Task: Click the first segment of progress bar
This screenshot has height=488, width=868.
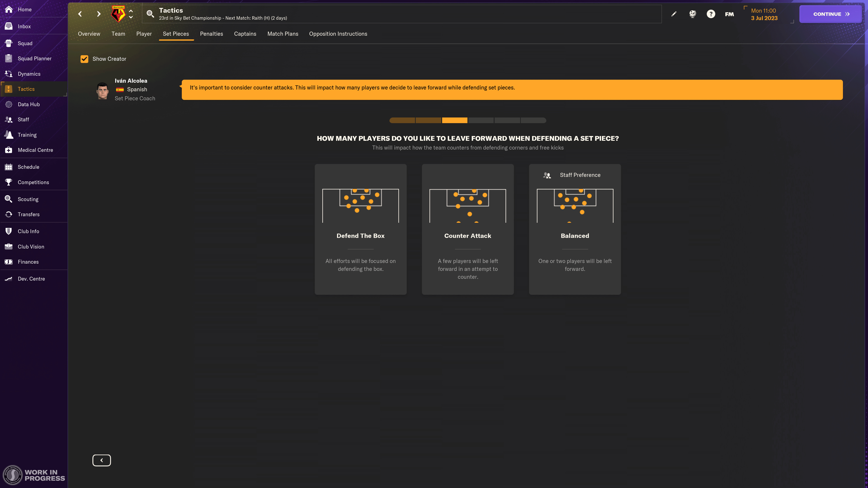Action: pos(402,120)
